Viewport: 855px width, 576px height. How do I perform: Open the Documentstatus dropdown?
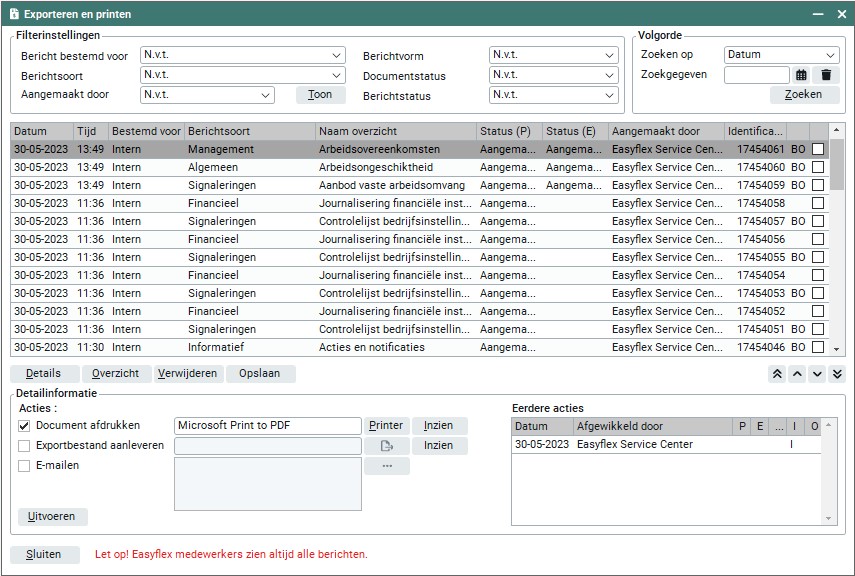tap(553, 75)
